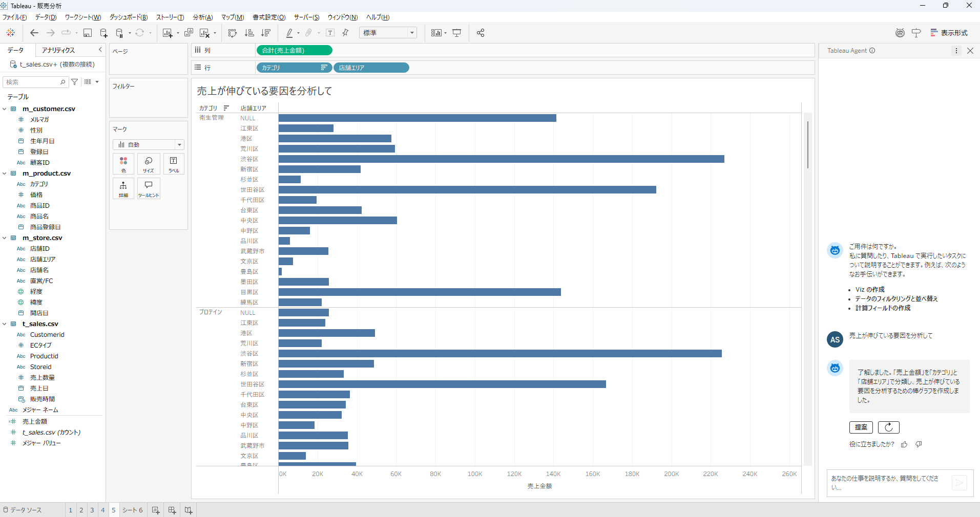Viewport: 980px width, 517px height.
Task: Duplicate the sheet using toolbar icon
Action: coord(189,33)
